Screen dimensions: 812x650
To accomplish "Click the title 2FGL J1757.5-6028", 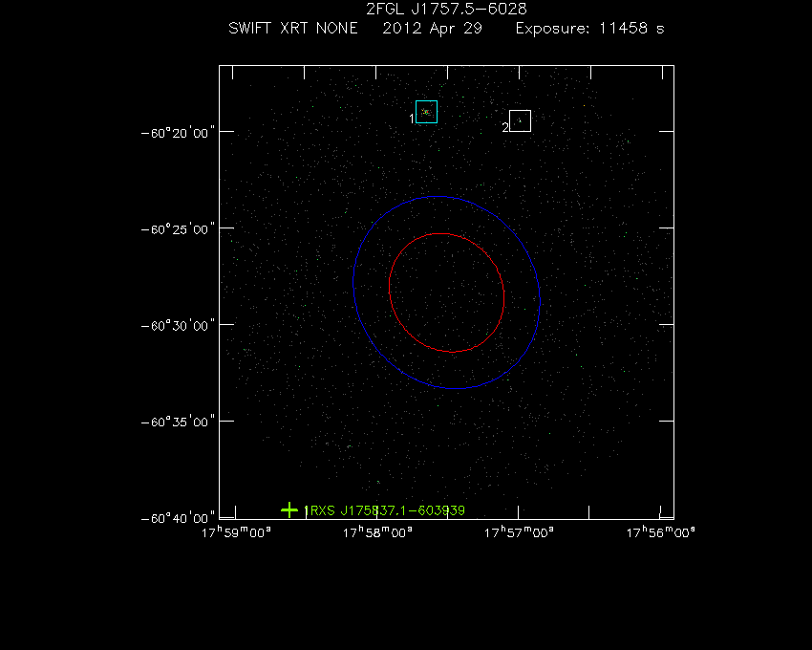I will pyautogui.click(x=446, y=9).
